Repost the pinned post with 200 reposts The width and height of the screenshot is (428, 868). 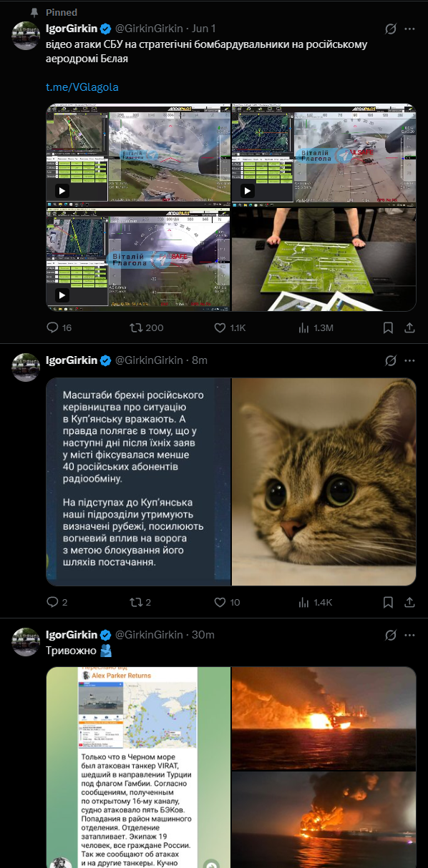click(x=145, y=327)
